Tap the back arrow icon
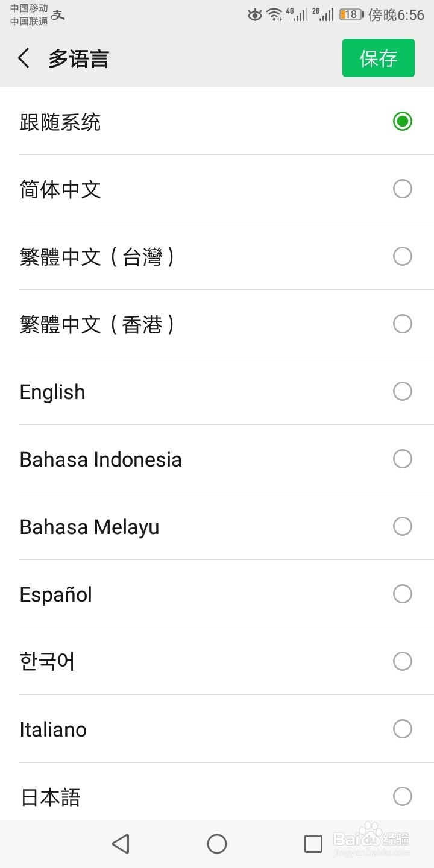Image resolution: width=434 pixels, height=868 pixels. coord(24,58)
